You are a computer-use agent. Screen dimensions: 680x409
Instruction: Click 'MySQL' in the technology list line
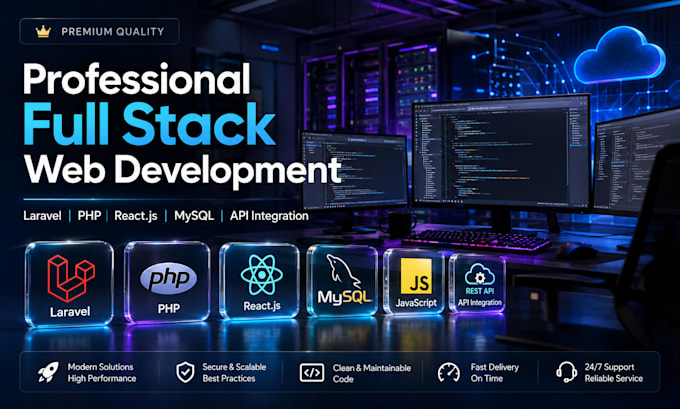point(194,216)
